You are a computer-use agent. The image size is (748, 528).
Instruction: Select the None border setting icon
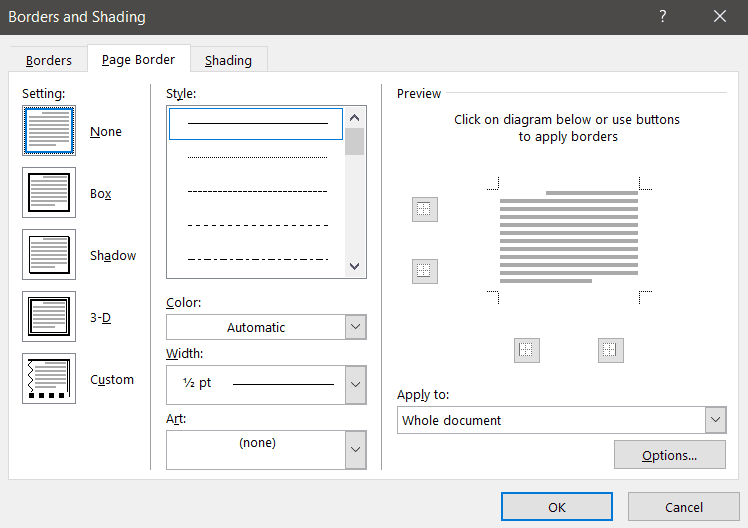coord(49,131)
